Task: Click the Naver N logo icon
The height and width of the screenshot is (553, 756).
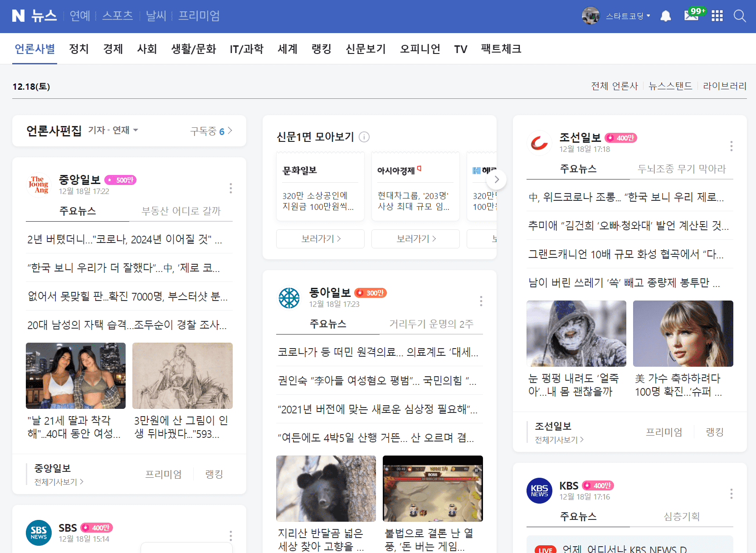Action: [18, 16]
